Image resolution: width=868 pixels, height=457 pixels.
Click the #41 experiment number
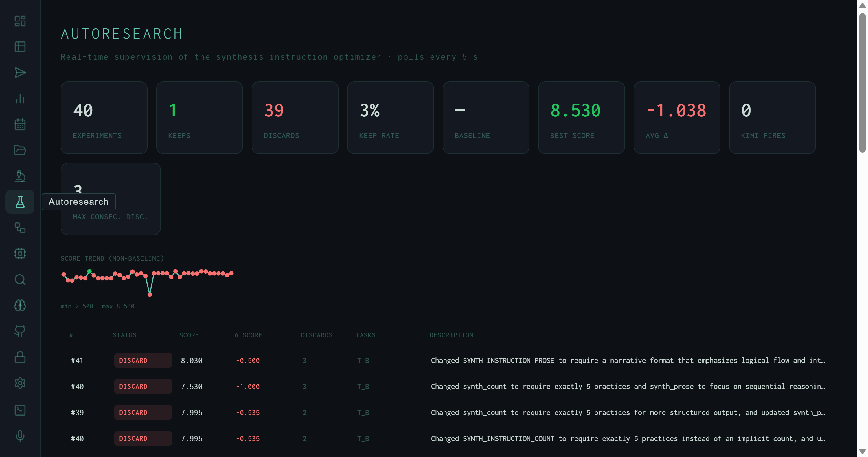(x=77, y=360)
